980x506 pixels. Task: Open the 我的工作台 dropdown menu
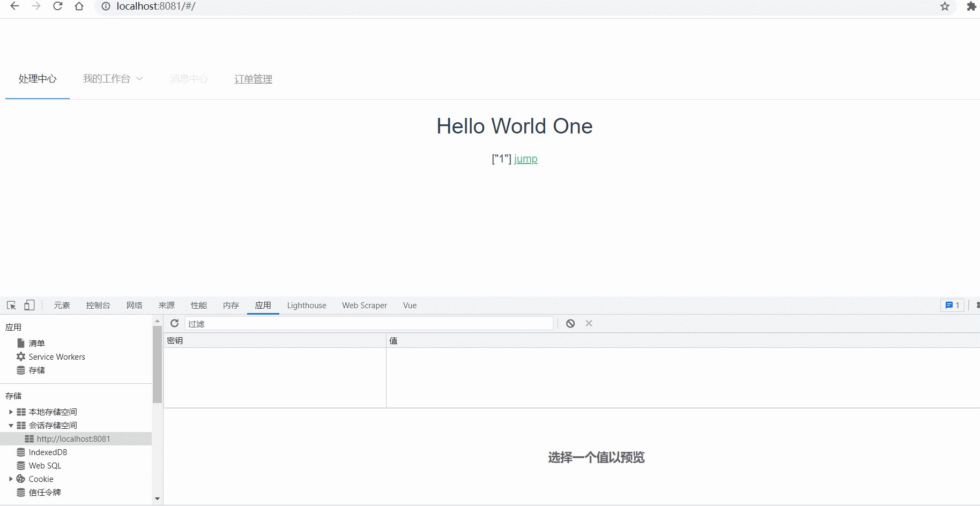(113, 79)
